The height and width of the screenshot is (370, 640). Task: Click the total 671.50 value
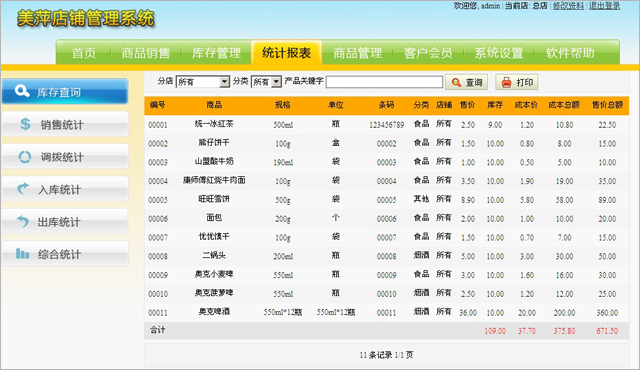[607, 331]
